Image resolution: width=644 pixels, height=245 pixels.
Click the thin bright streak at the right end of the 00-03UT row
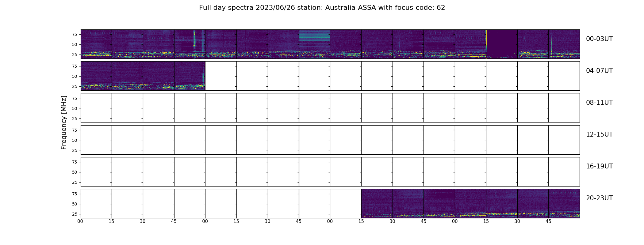click(x=551, y=45)
